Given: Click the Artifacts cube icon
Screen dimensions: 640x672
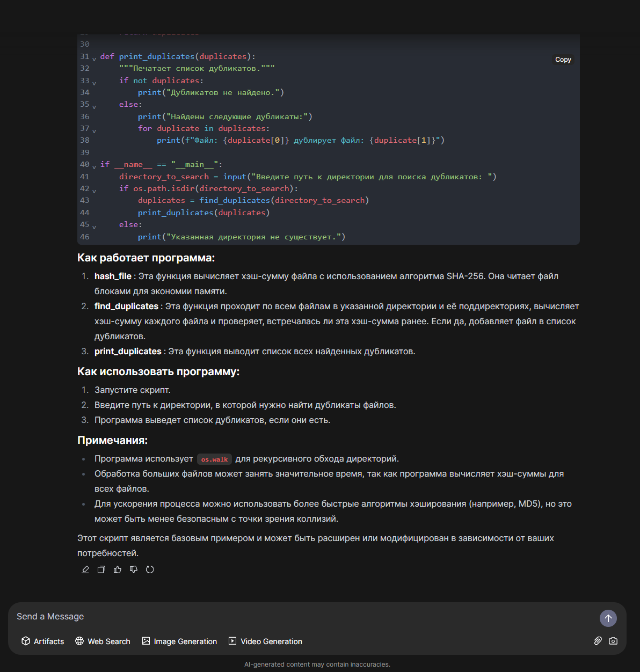Looking at the screenshot, I should [26, 641].
